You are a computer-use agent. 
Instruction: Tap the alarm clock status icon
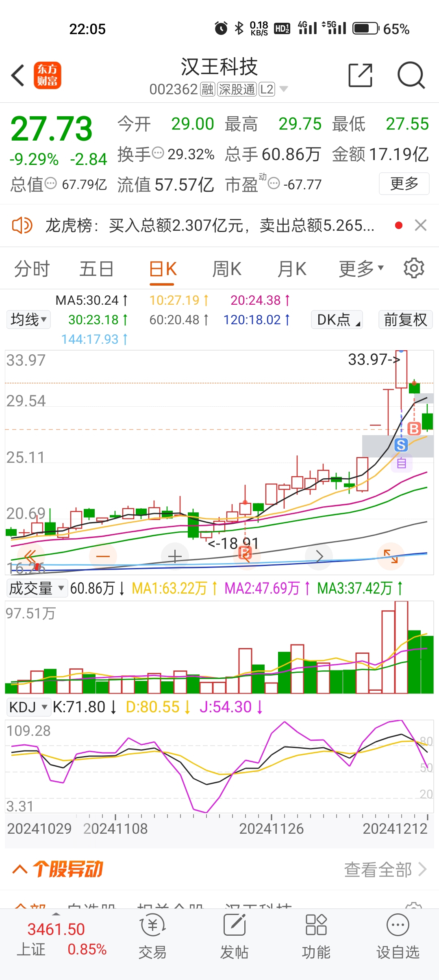pyautogui.click(x=221, y=28)
